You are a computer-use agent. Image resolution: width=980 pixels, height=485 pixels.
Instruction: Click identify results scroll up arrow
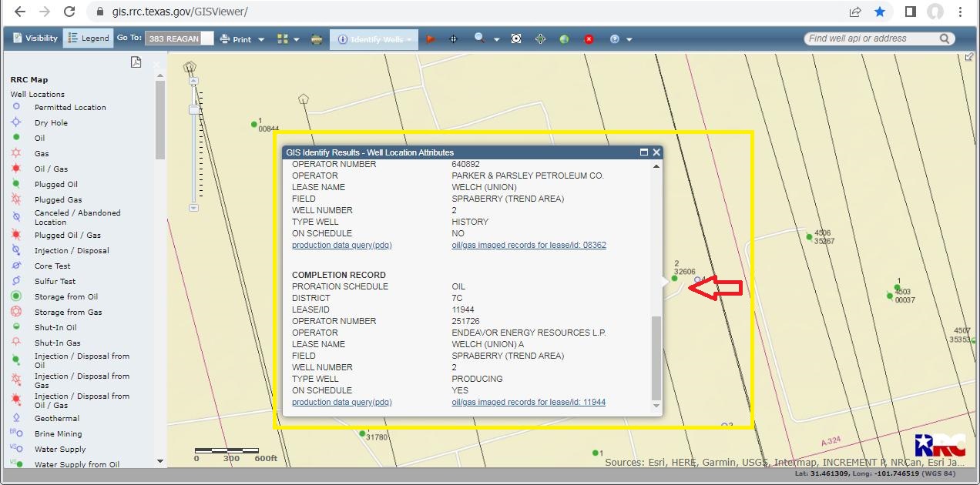(x=656, y=166)
